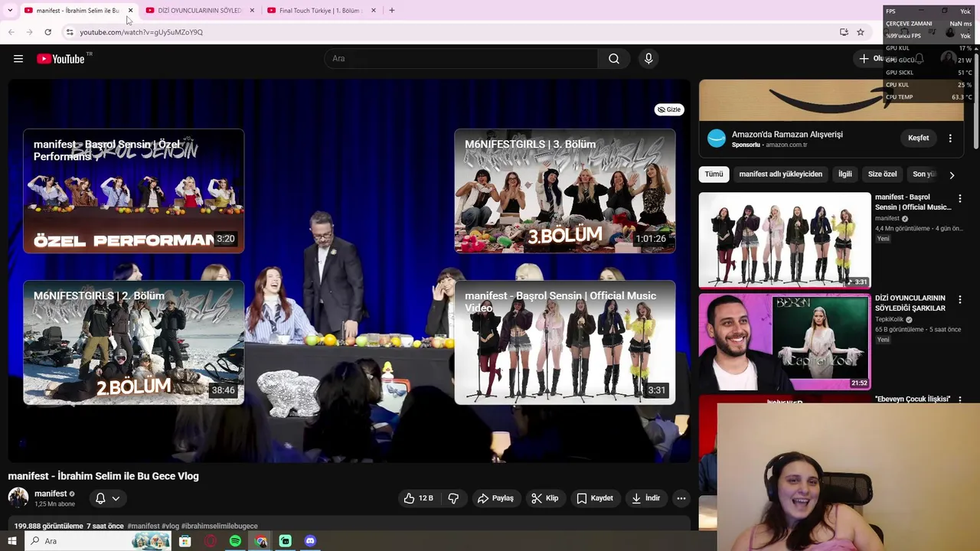Close the Final Touch Türkiye tab
Screen dimensions: 980x551
374,11
